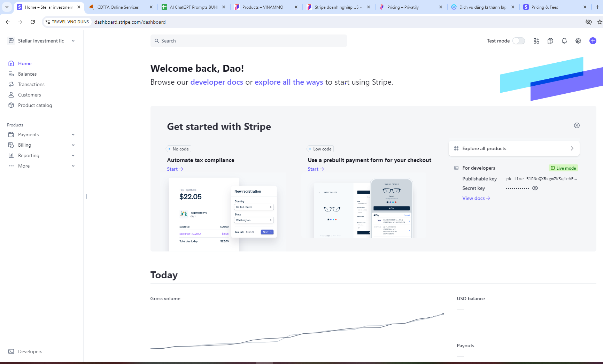Expand the Payments submenu chevron

point(73,134)
